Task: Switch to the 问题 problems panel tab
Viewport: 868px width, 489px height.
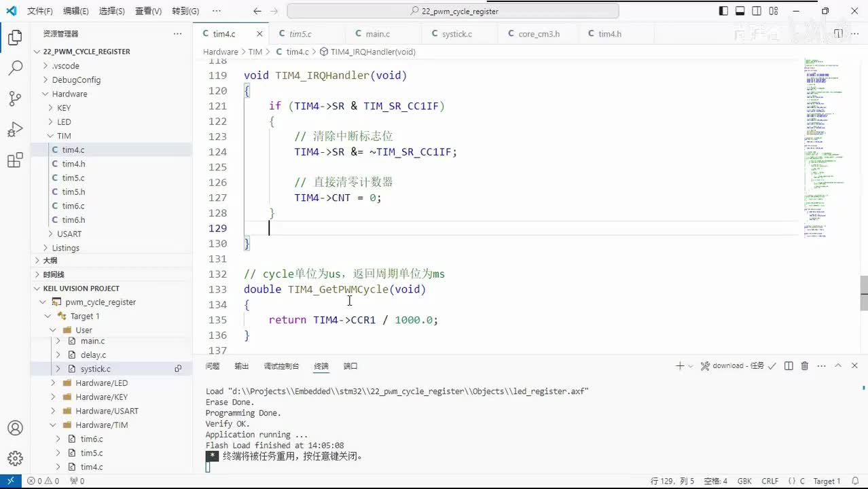Action: click(213, 366)
